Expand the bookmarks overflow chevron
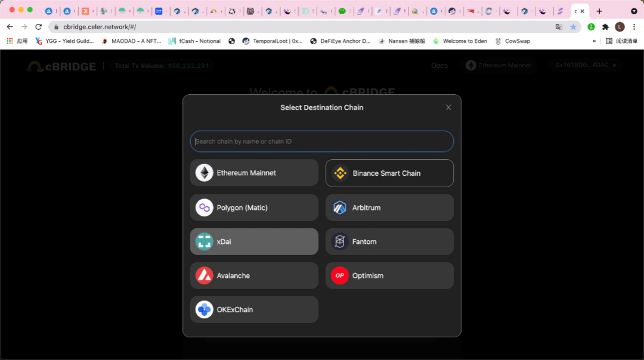The image size is (644, 360). (x=594, y=41)
